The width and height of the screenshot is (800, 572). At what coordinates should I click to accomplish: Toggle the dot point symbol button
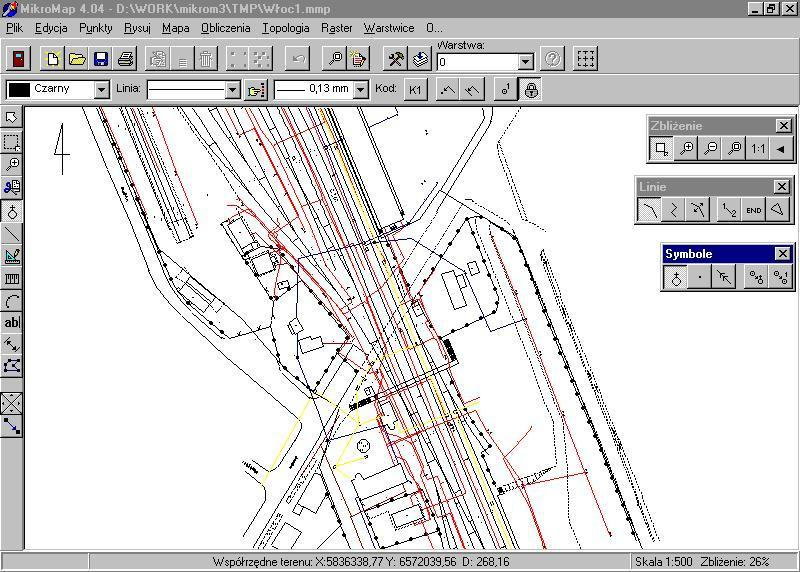tap(700, 278)
